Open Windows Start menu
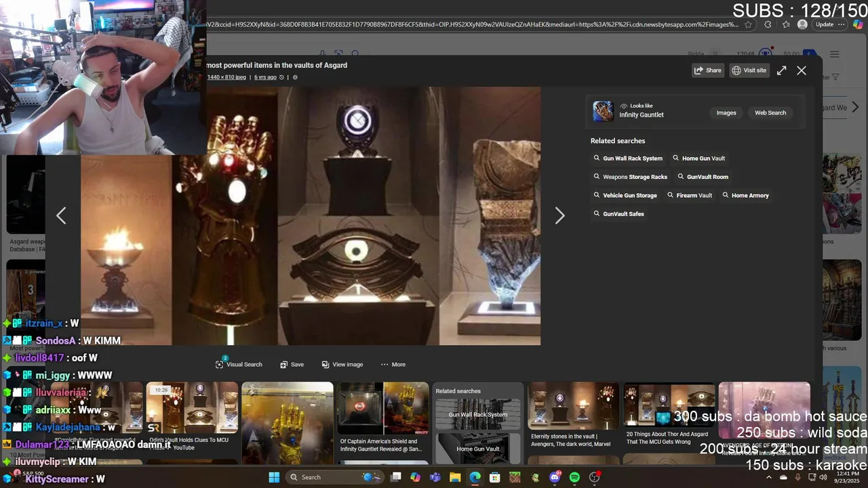Screen dimensions: 868x488 tap(274, 477)
